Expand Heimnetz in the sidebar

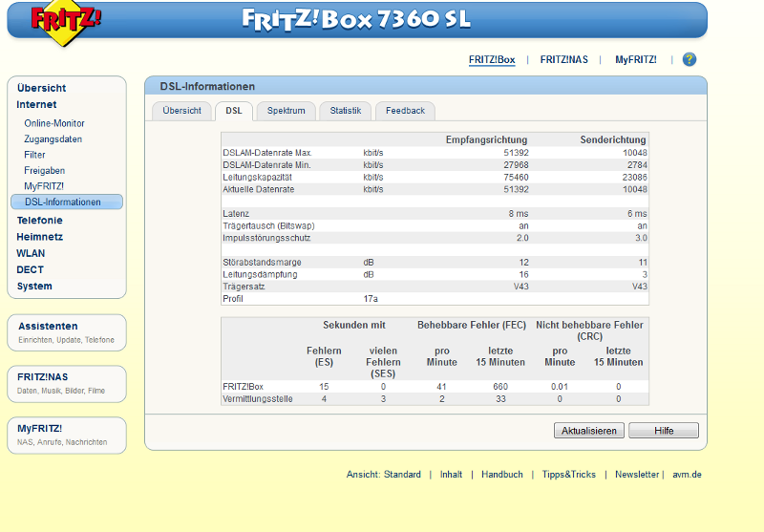[x=39, y=237]
